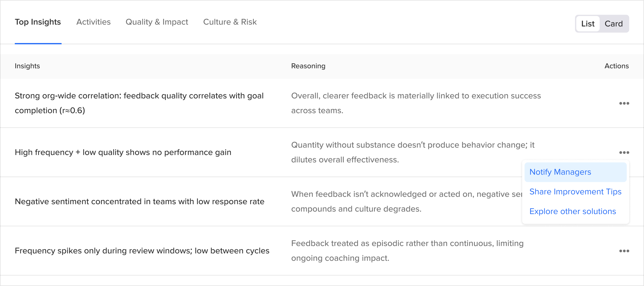Click three-dot icon on high frequency row
Viewport: 644px width, 286px height.
[x=624, y=153]
